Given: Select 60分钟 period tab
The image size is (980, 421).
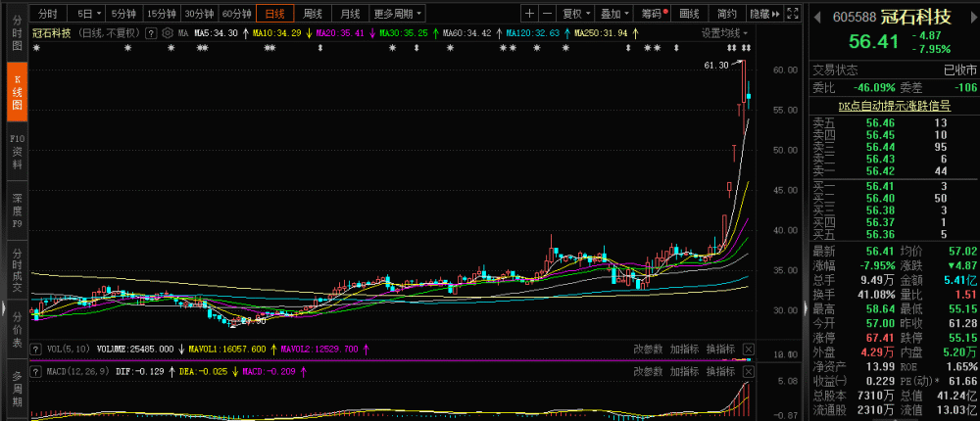Looking at the screenshot, I should (x=237, y=13).
